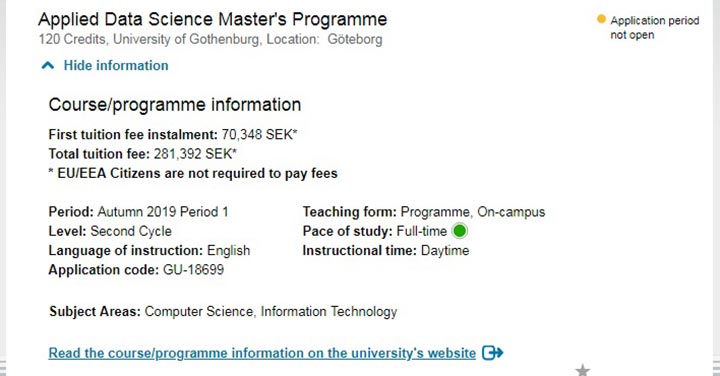Click the total tuition fee 281,392 SEK
Image resolution: width=720 pixels, height=376 pixels.
(195, 154)
